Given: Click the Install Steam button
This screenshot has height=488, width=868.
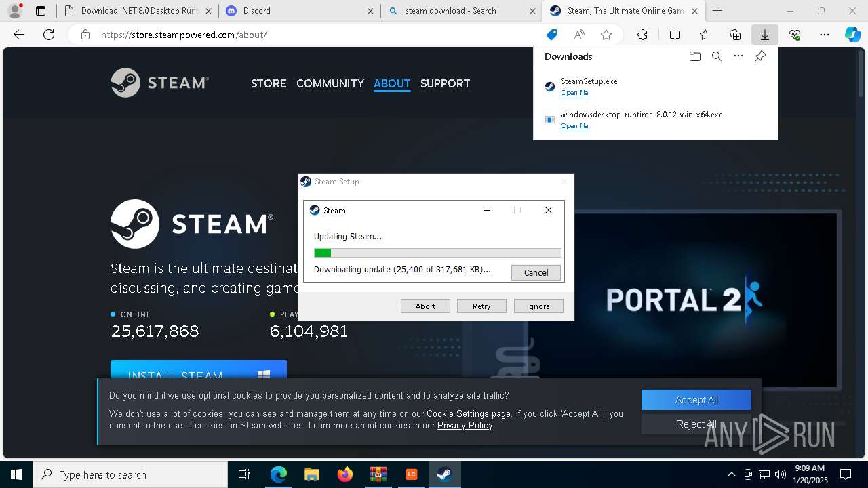Looking at the screenshot, I should (199, 370).
